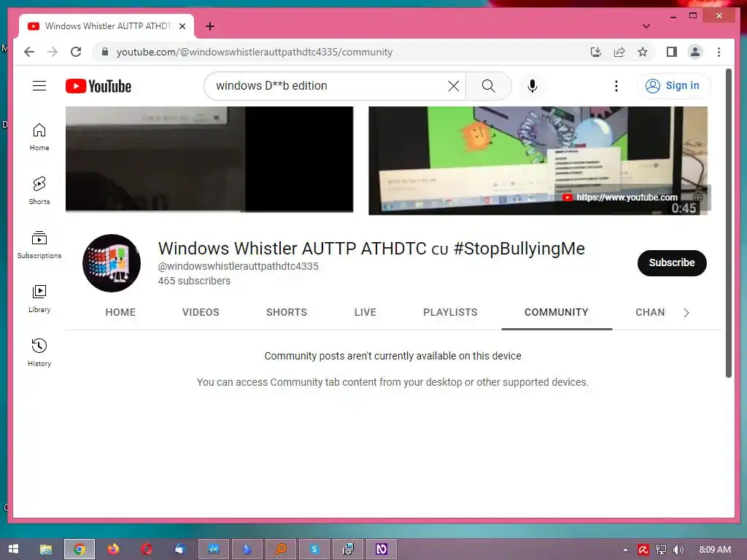The height and width of the screenshot is (560, 747).
Task: Click the right channel banner image
Action: [x=538, y=160]
